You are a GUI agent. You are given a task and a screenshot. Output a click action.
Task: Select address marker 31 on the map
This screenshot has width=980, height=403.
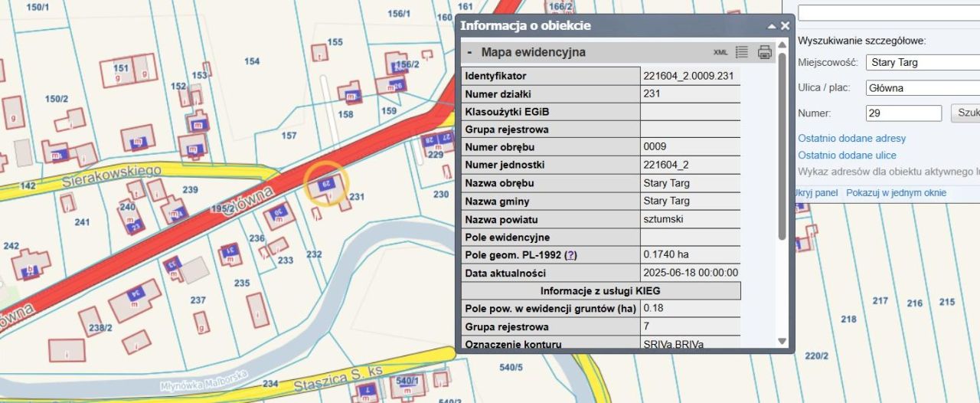click(229, 251)
